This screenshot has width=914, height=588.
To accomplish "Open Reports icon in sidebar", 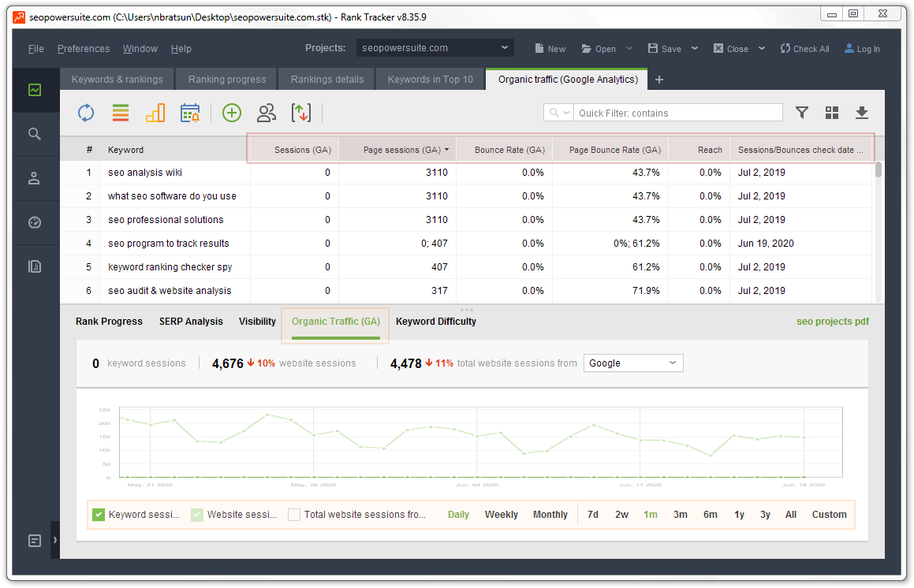I will tap(35, 267).
